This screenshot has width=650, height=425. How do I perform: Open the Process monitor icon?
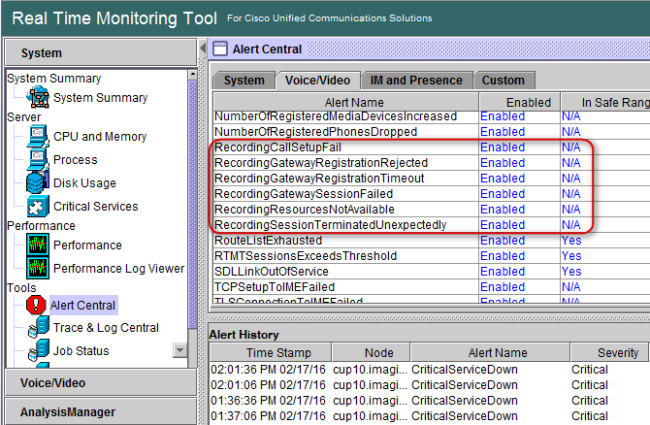pos(39,160)
